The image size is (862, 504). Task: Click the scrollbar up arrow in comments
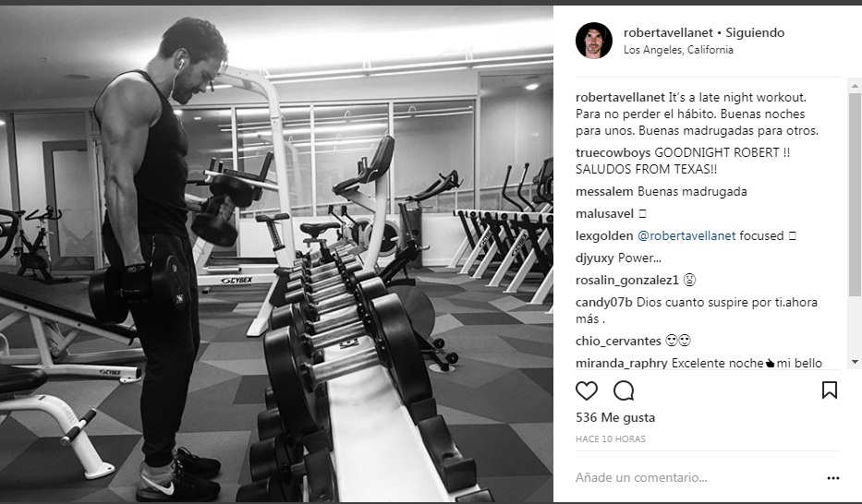click(855, 86)
